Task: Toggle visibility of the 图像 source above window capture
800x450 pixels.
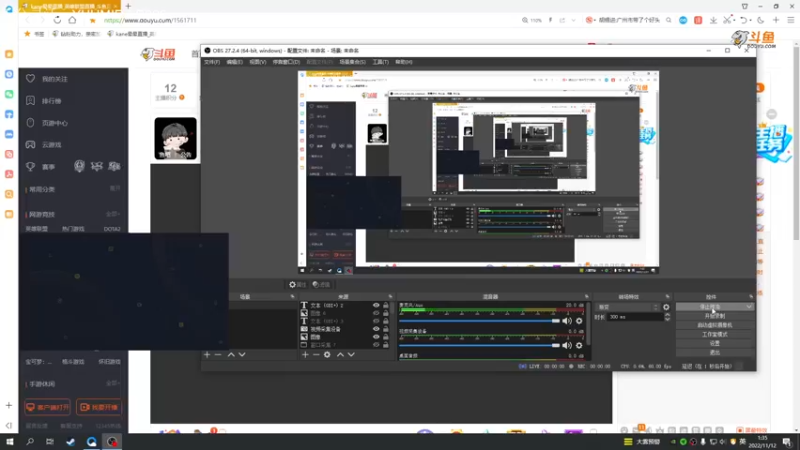Action: click(x=376, y=337)
